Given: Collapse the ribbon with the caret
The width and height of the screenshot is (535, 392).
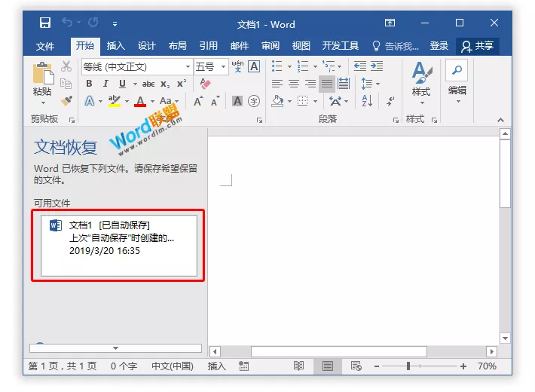Looking at the screenshot, I should (500, 120).
